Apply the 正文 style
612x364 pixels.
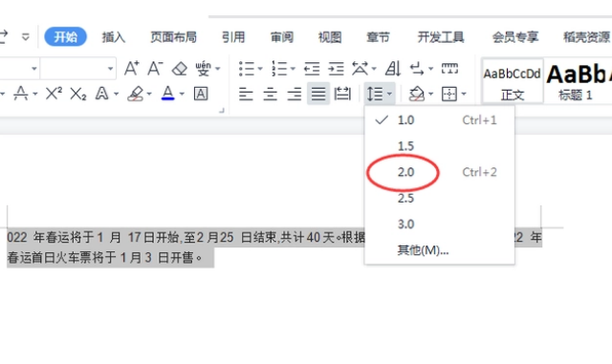[513, 81]
